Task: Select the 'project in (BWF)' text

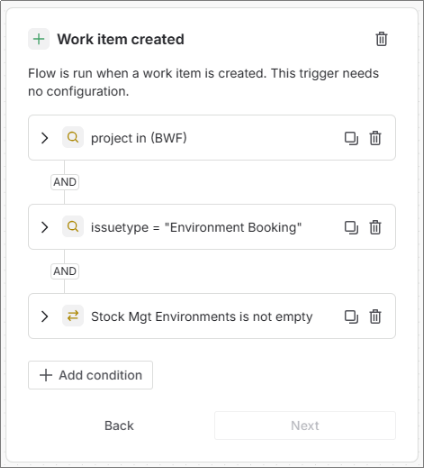Action: (x=139, y=138)
